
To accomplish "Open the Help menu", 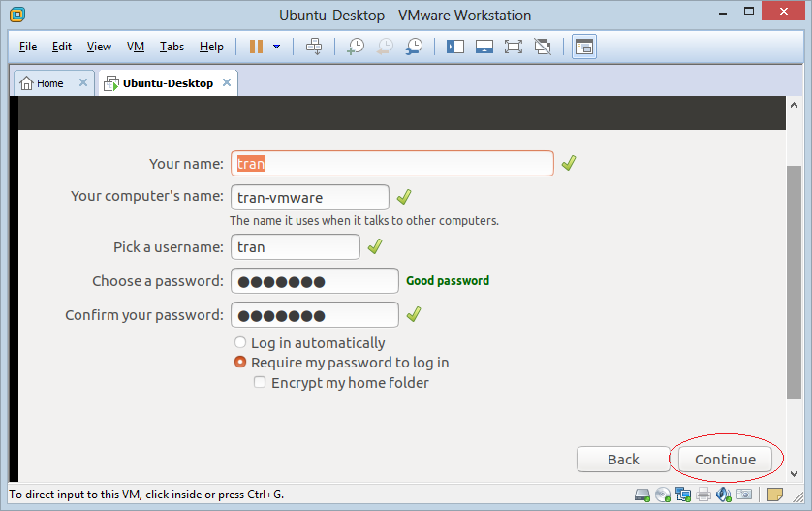I will (x=211, y=47).
